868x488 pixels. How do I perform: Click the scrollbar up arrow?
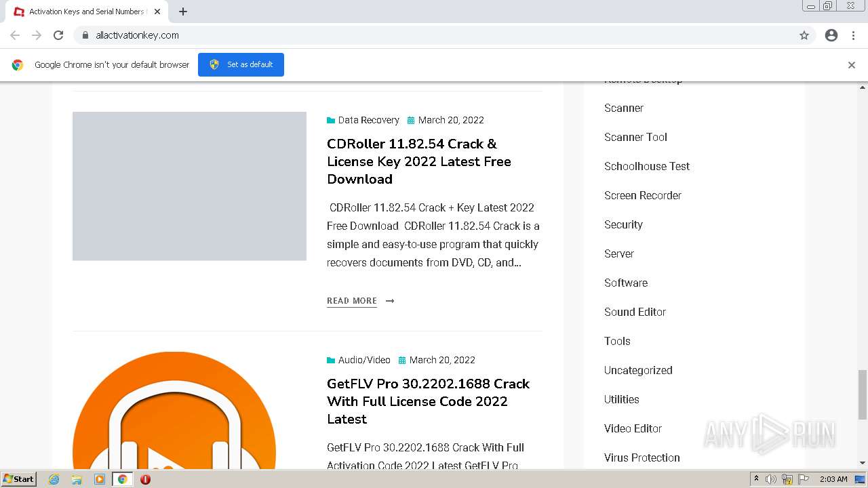862,87
